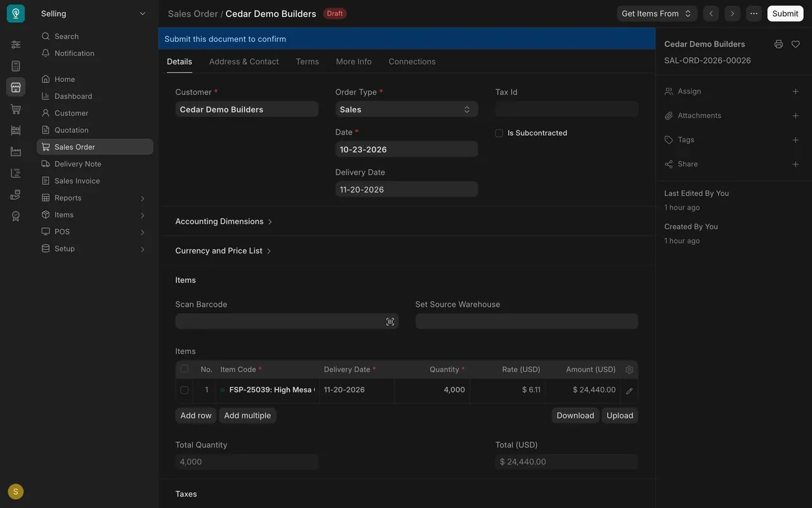Image resolution: width=812 pixels, height=508 pixels.
Task: Click the Add row button
Action: [196, 415]
